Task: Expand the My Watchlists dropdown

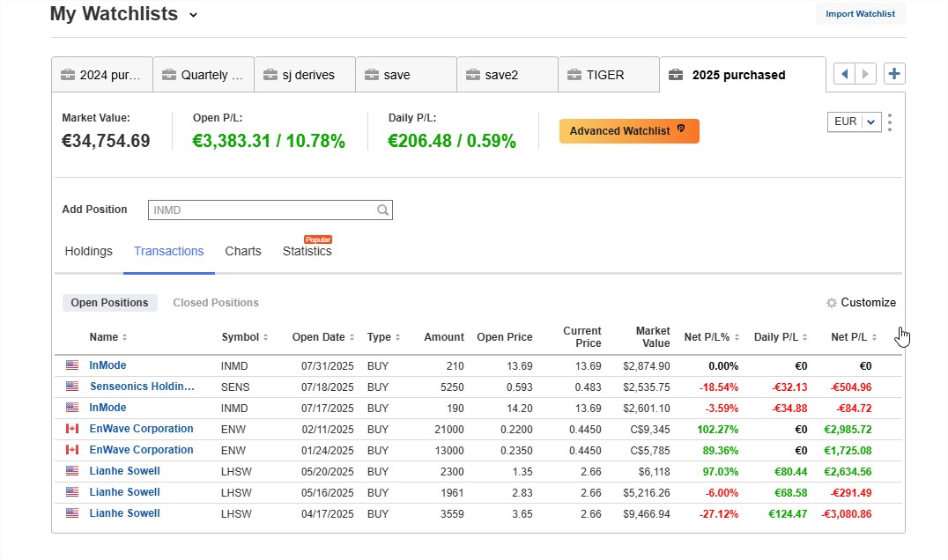Action: pyautogui.click(x=192, y=14)
